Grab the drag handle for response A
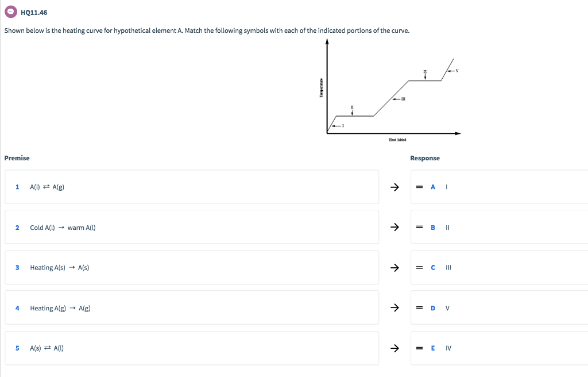This screenshot has height=377, width=588. pyautogui.click(x=419, y=187)
